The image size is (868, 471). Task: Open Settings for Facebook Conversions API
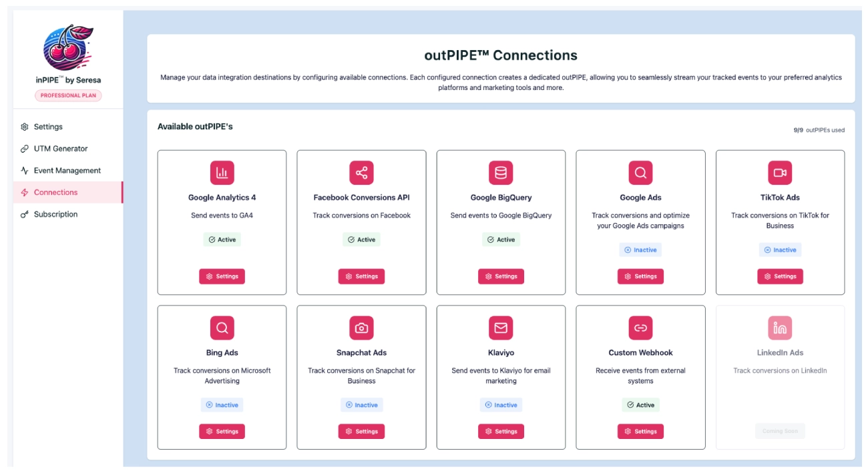361,276
